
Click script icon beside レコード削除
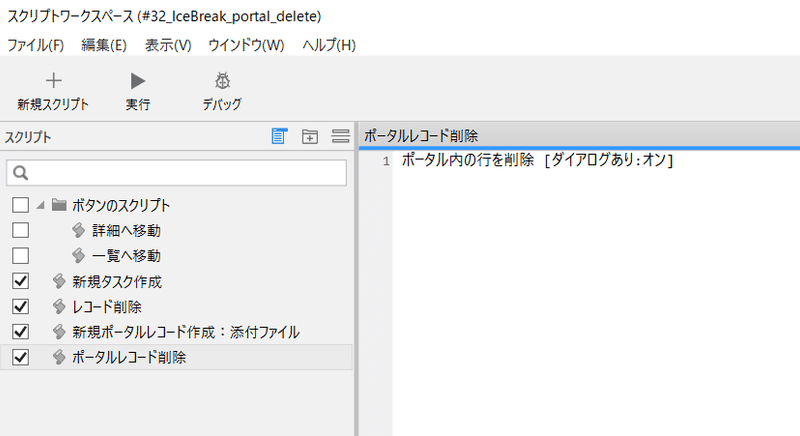(59, 306)
